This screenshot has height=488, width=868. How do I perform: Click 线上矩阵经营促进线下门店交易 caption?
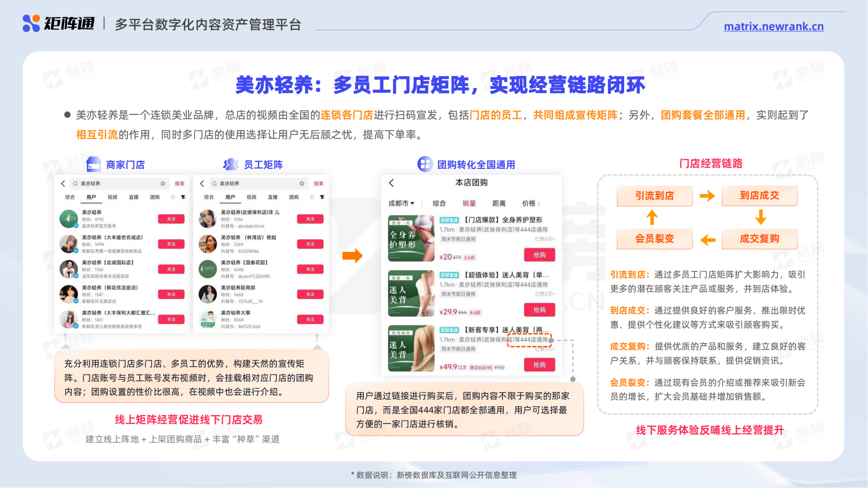pyautogui.click(x=189, y=420)
